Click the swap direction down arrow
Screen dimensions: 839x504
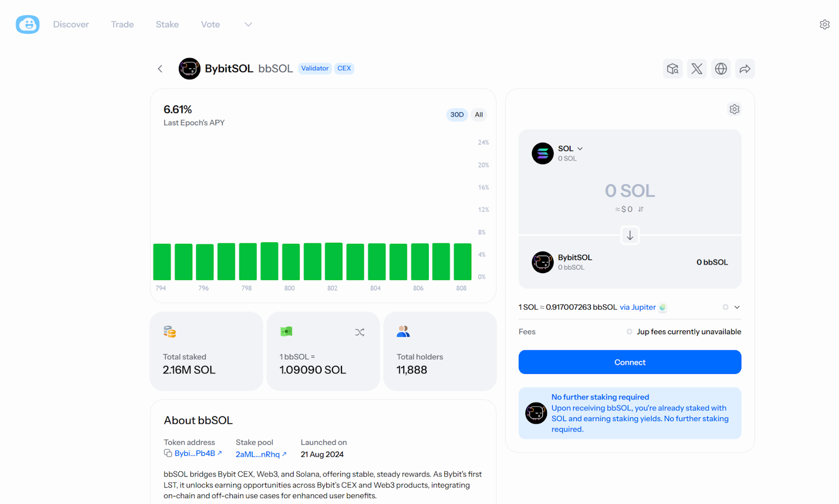[630, 235]
